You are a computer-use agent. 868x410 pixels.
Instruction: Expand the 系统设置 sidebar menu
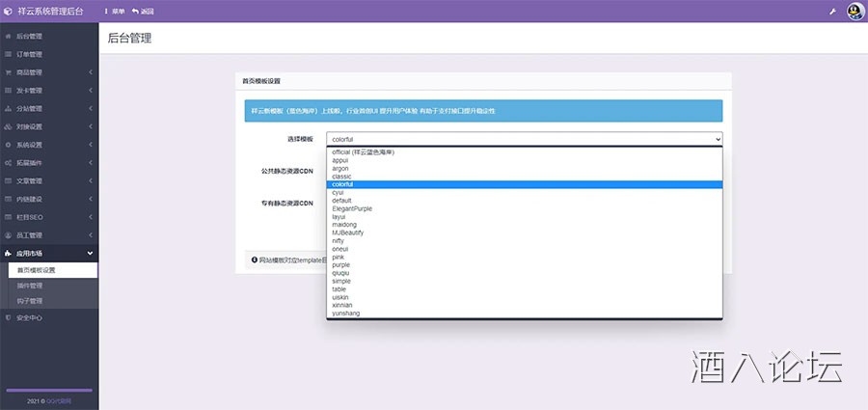point(48,144)
